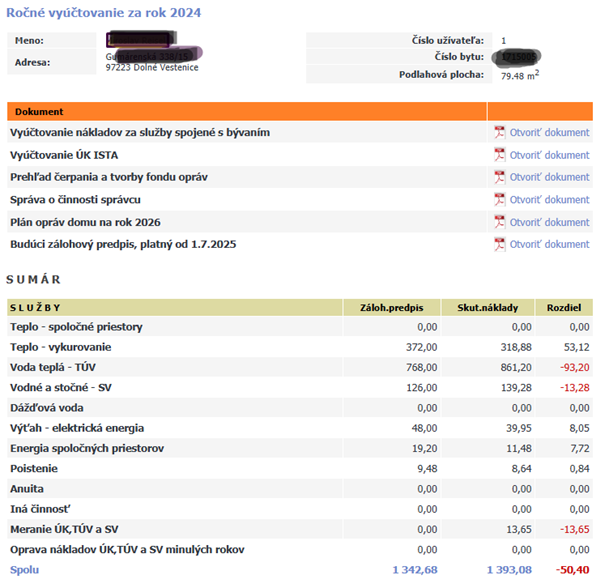
Task: Click PDF icon for Vyúčtovanie nákladov za služby
Action: [500, 132]
